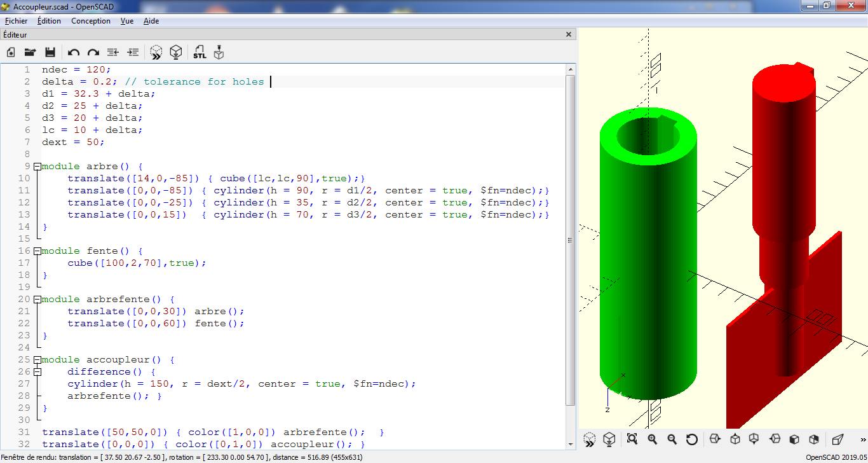Export the design as STL
The height and width of the screenshot is (463, 868).
point(200,52)
